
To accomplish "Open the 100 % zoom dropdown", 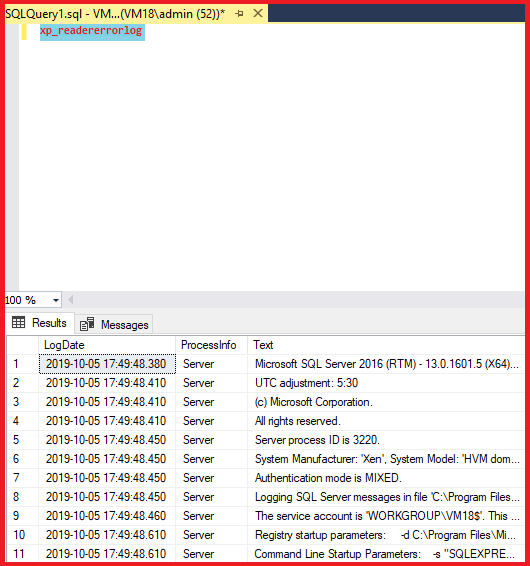I will [x=56, y=300].
